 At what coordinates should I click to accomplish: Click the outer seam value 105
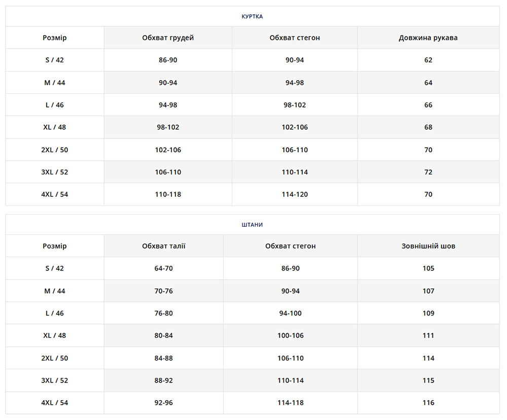click(x=428, y=268)
